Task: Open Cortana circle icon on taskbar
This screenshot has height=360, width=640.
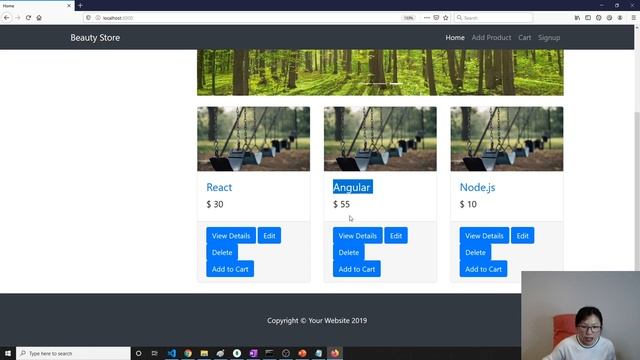Action: click(x=138, y=353)
